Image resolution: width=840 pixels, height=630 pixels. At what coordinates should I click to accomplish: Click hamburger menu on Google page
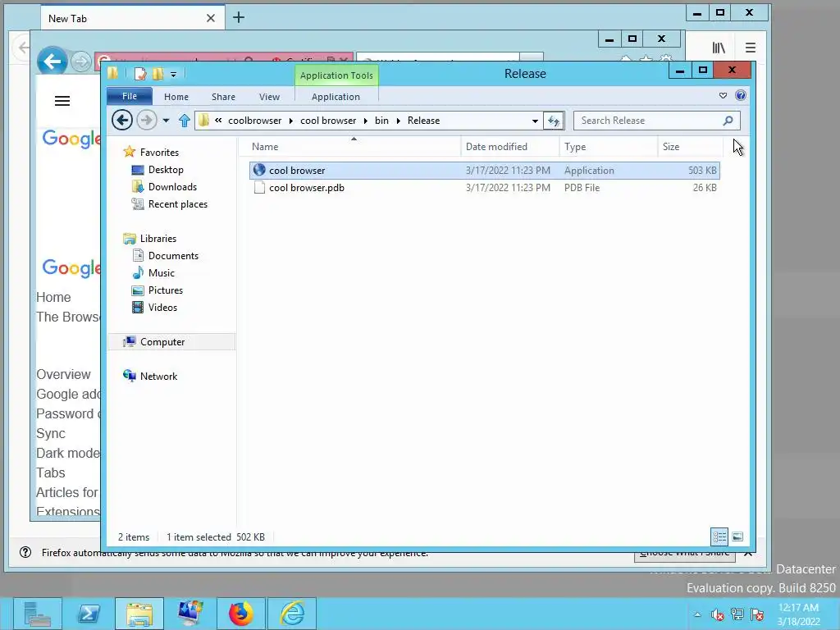point(62,101)
